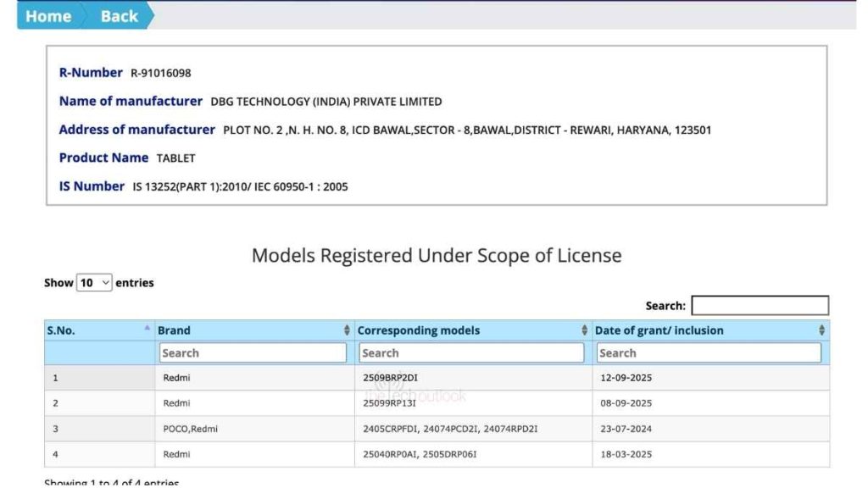Click the Home breadcrumb link
868x488 pixels.
coord(48,16)
